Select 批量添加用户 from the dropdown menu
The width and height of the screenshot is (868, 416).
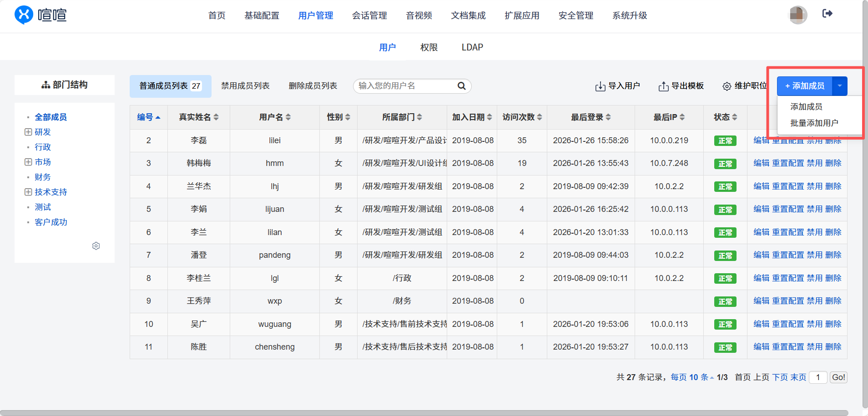click(x=814, y=123)
